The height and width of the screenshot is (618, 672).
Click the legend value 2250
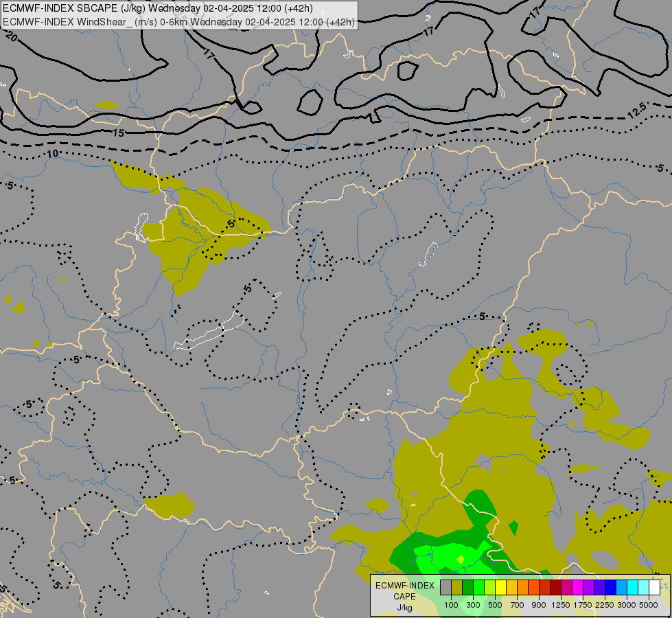pos(605,605)
